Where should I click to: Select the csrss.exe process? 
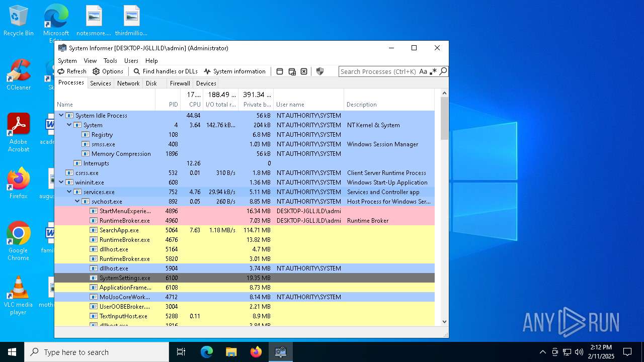245,172
